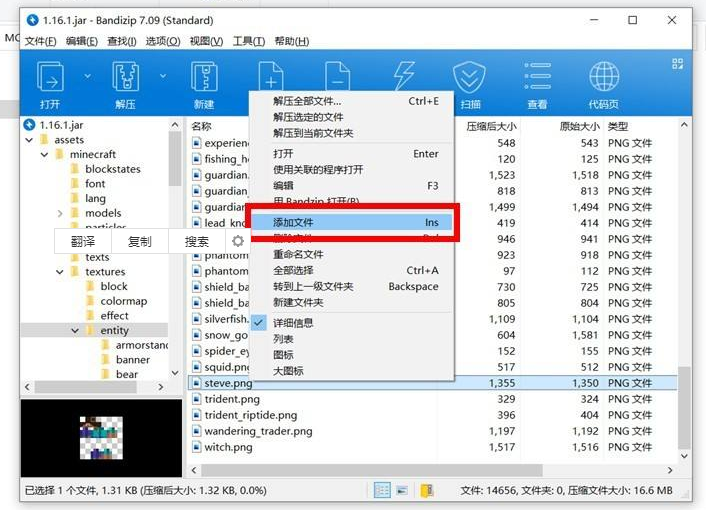Click file list scroll right arrow
The height and width of the screenshot is (510, 706).
point(670,470)
